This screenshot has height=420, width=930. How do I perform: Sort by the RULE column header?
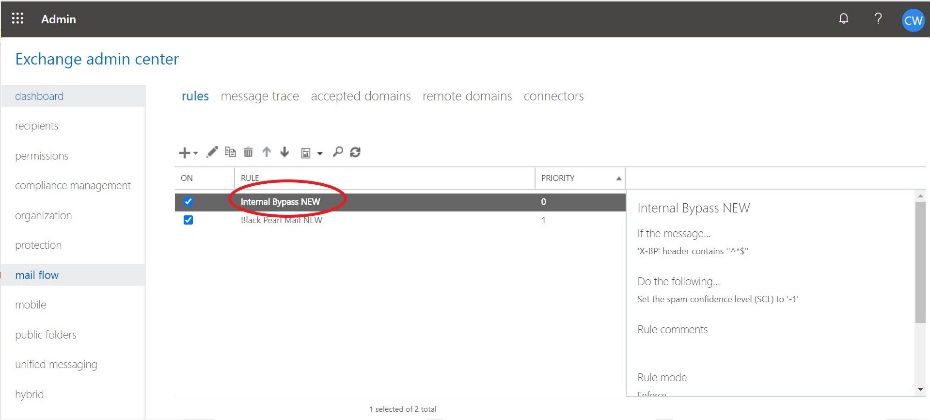(x=385, y=178)
